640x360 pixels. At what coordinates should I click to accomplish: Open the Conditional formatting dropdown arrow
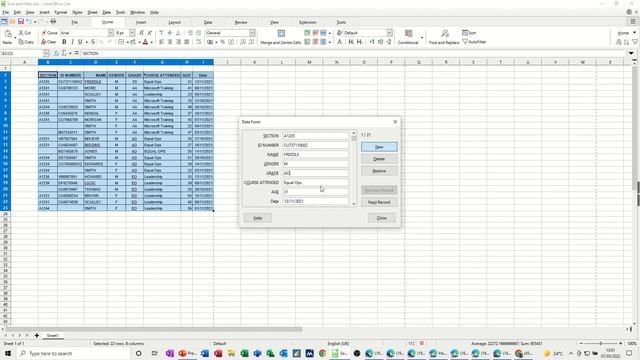(422, 38)
